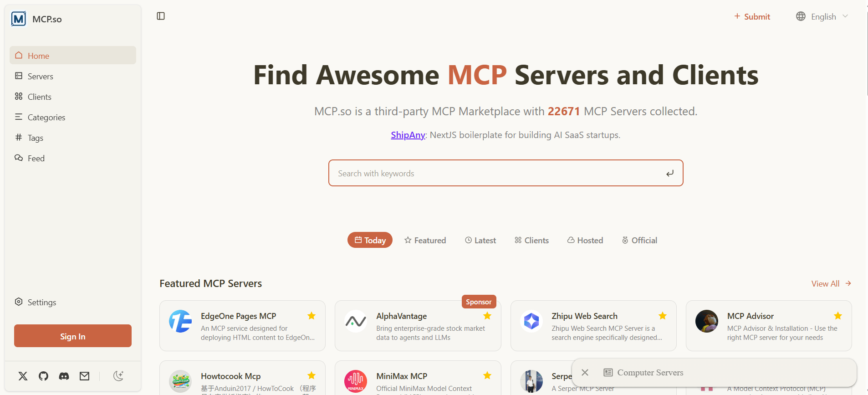Screen dimensions: 868x395
Task: Open the MCP Advisor title link
Action: pos(751,316)
